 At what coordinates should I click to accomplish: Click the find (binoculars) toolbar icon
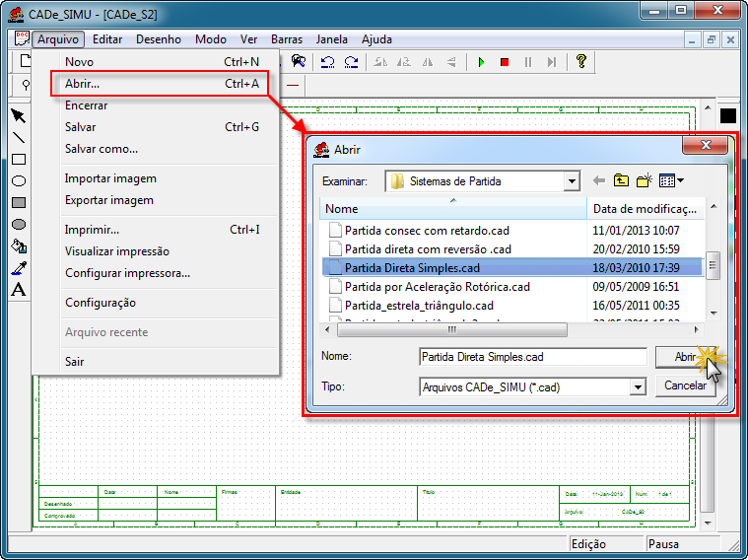[299, 61]
